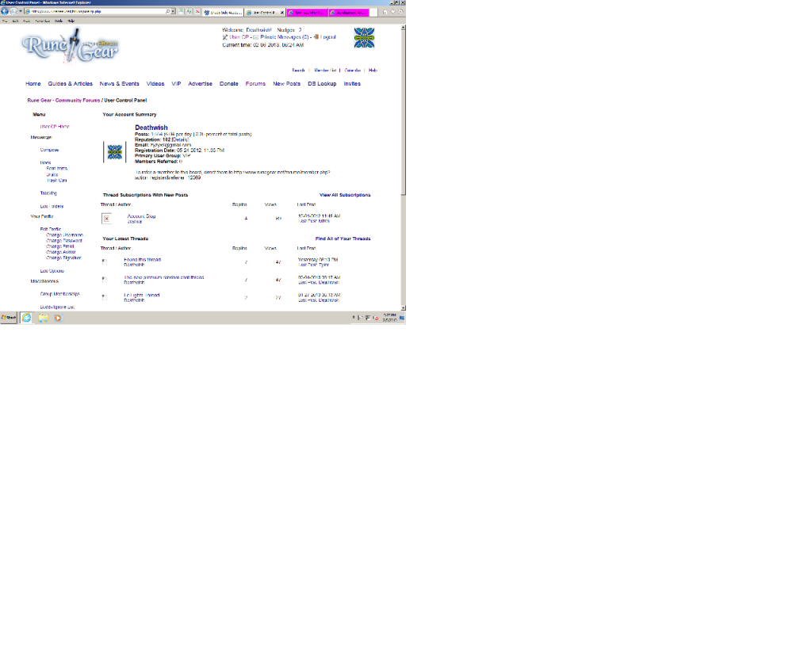Click the View All Subscriptions link
Image resolution: width=812 pixels, height=649 pixels.
[x=344, y=194]
